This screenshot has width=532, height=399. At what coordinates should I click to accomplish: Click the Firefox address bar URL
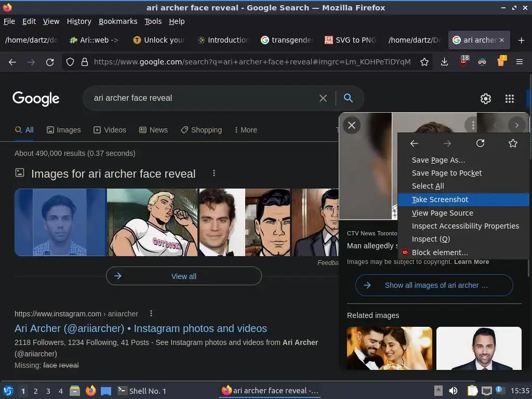tap(252, 62)
